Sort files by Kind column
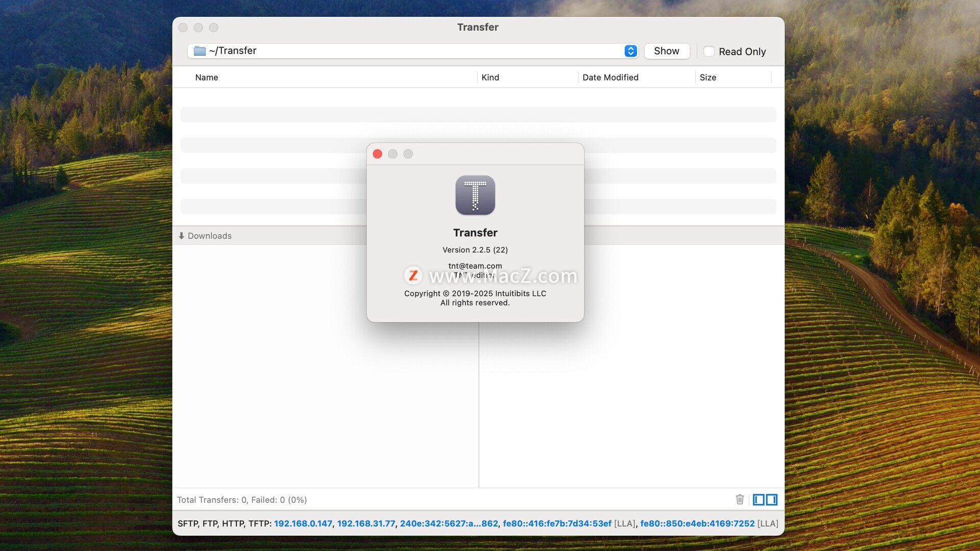 490,78
